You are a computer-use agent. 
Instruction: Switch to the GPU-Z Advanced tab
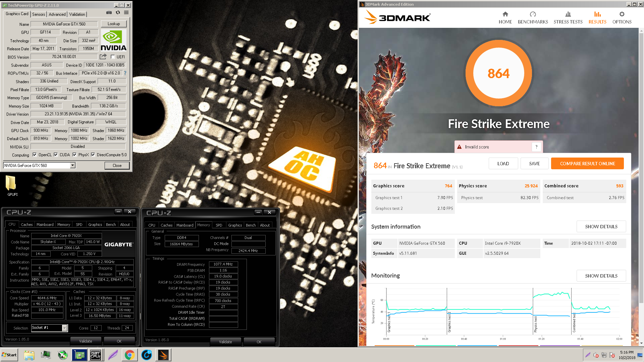(x=57, y=14)
